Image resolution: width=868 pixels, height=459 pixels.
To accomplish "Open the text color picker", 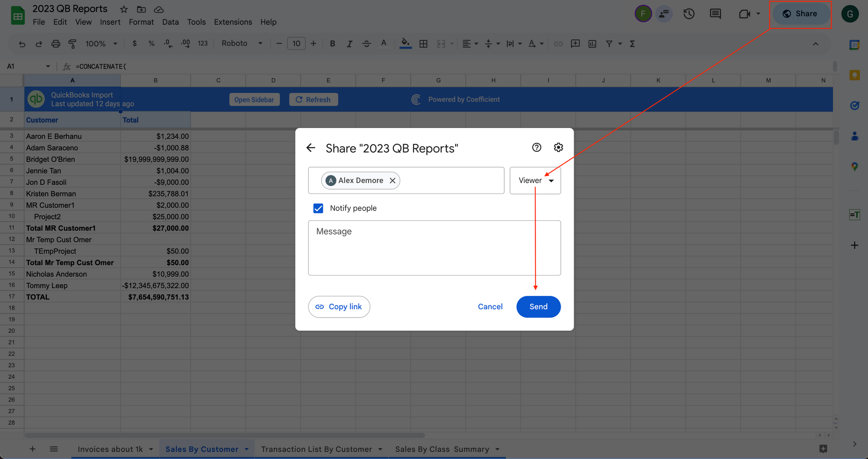I will point(384,44).
